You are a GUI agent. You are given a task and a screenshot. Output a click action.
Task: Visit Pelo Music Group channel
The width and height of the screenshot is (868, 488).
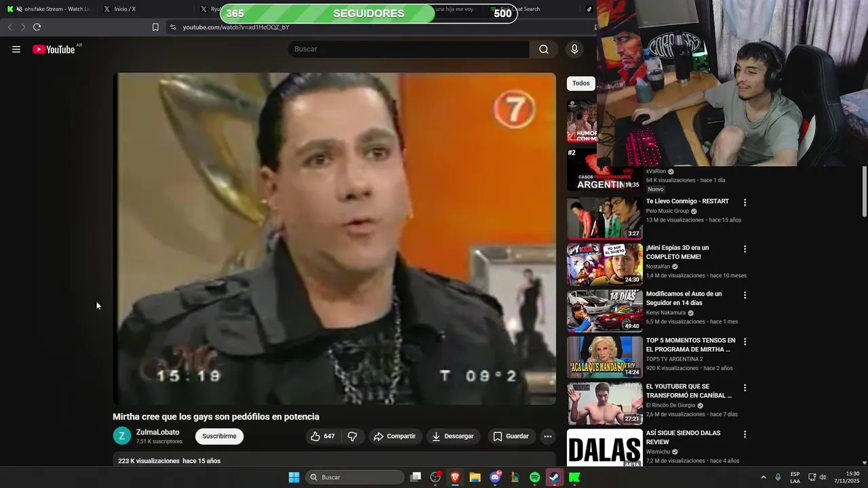coord(667,211)
